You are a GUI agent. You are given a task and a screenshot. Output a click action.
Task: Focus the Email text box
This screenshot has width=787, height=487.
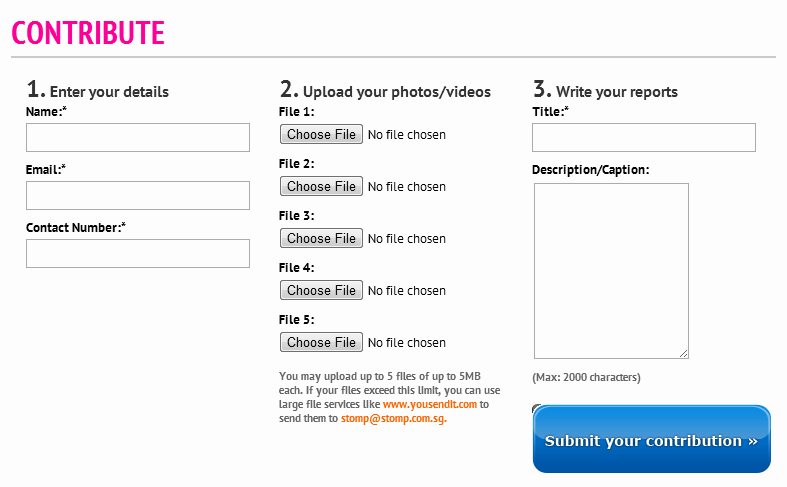point(137,196)
